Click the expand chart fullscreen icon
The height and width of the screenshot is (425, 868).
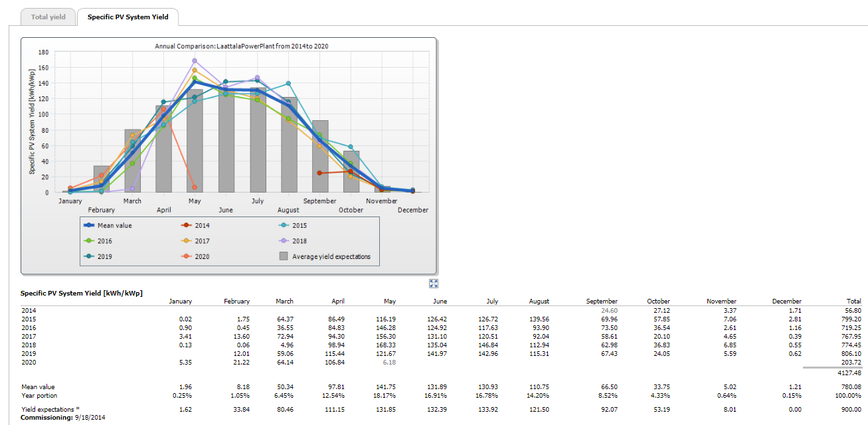click(434, 284)
